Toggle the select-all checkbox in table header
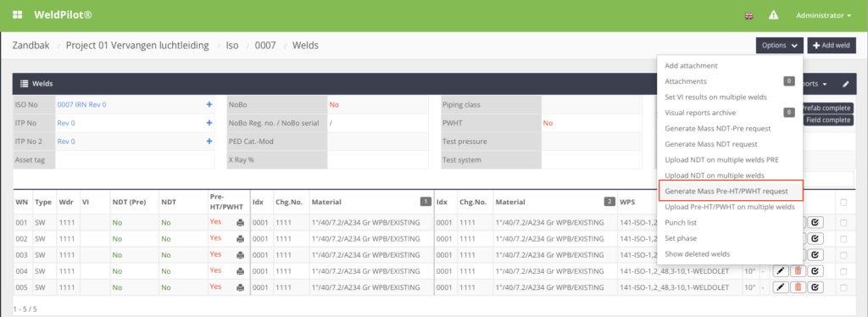 click(x=843, y=203)
